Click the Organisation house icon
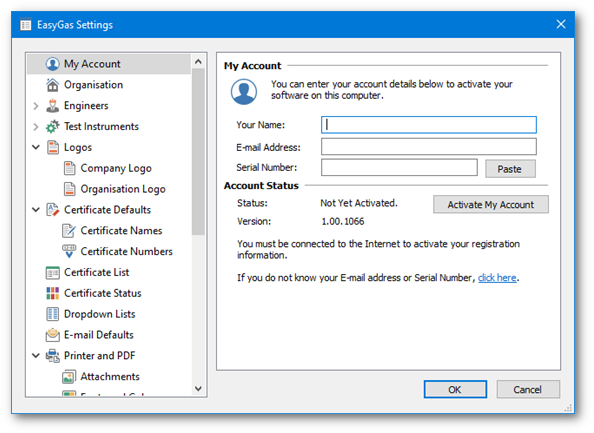 [53, 85]
